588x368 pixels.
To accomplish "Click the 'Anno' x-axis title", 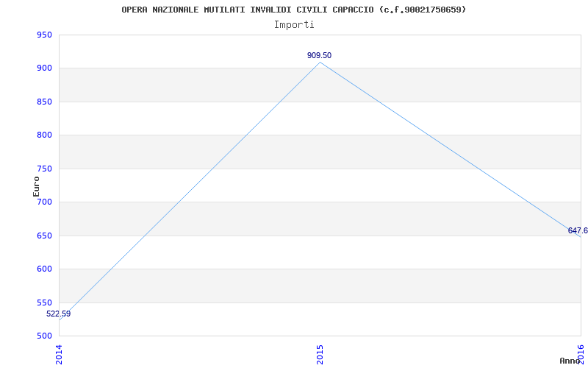I will coord(570,361).
